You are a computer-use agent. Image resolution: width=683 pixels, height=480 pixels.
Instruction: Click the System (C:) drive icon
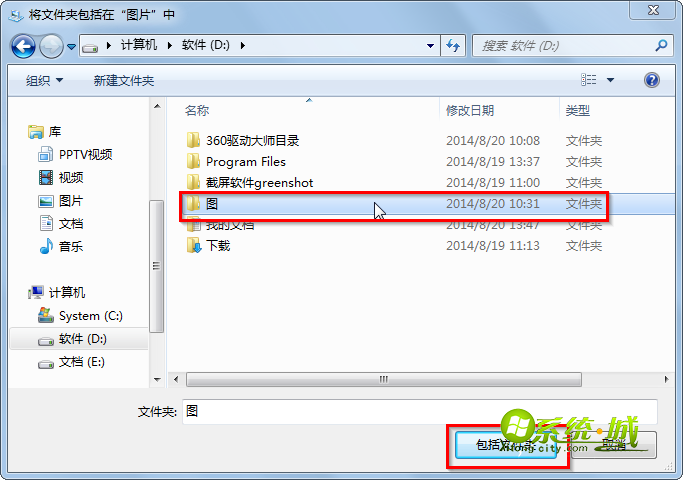(x=46, y=315)
